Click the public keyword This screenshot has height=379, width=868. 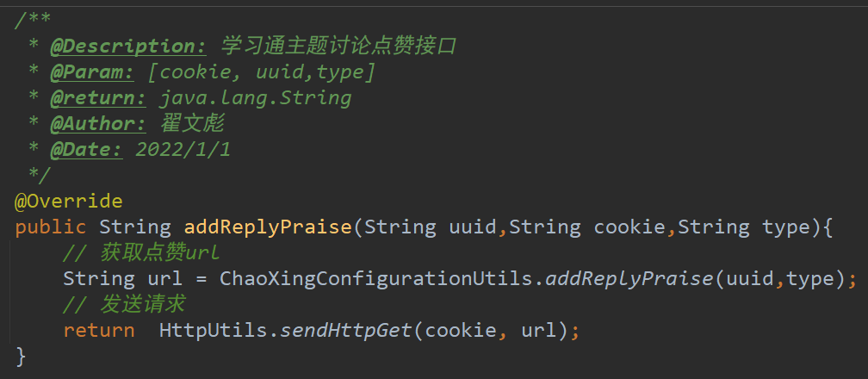click(x=51, y=227)
